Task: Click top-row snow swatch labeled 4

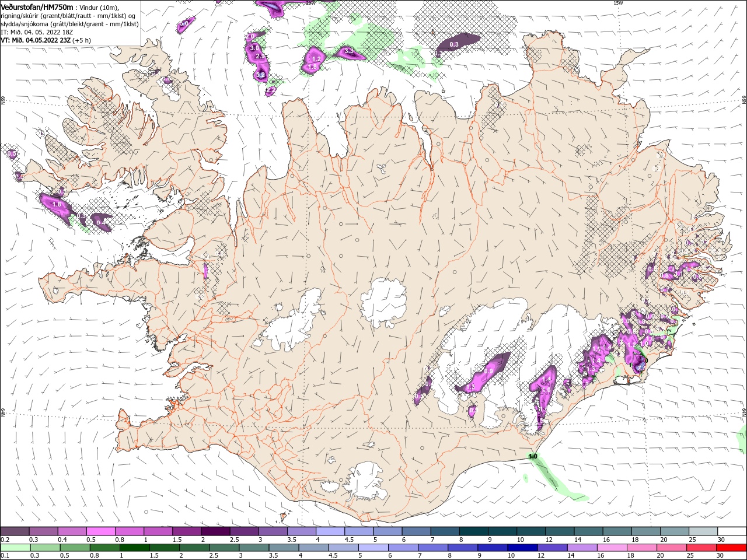Action: [330, 531]
